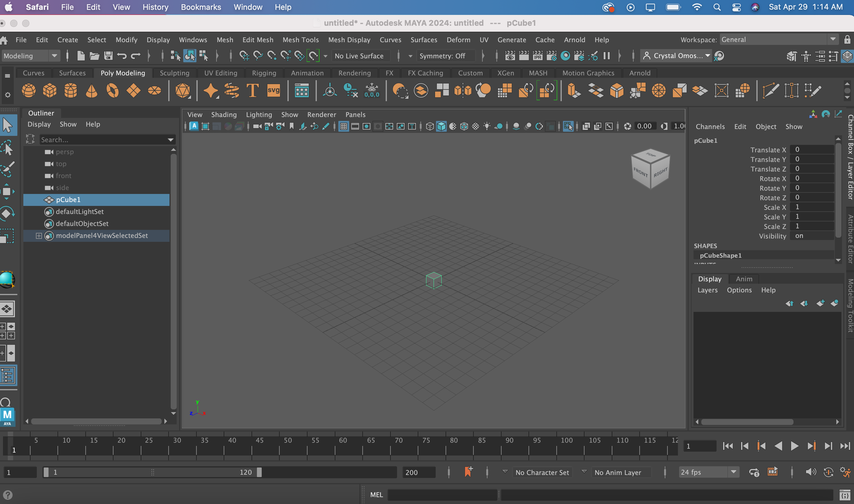Toggle use all lights in the viewport
Viewport: 854px width, 504px height.
point(487,126)
